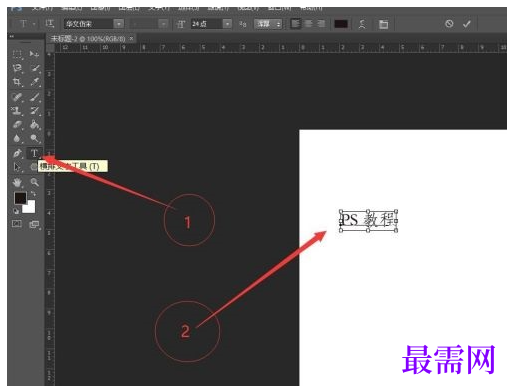This screenshot has width=514, height=391.
Task: Click the font size field showing 24
Action: pyautogui.click(x=207, y=24)
